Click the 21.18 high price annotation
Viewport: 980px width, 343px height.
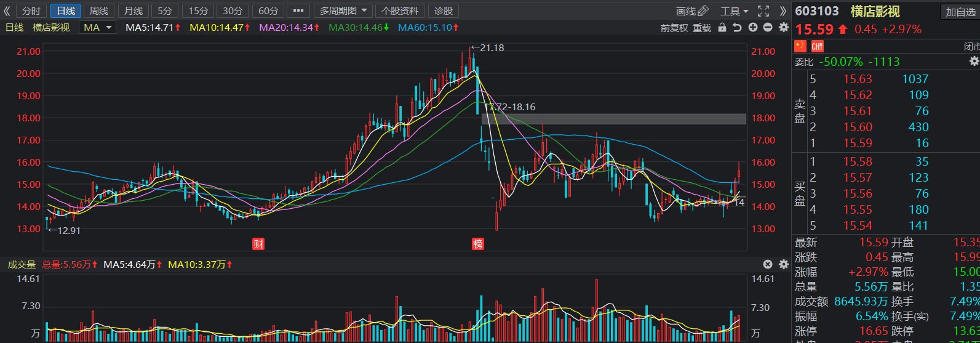point(487,47)
